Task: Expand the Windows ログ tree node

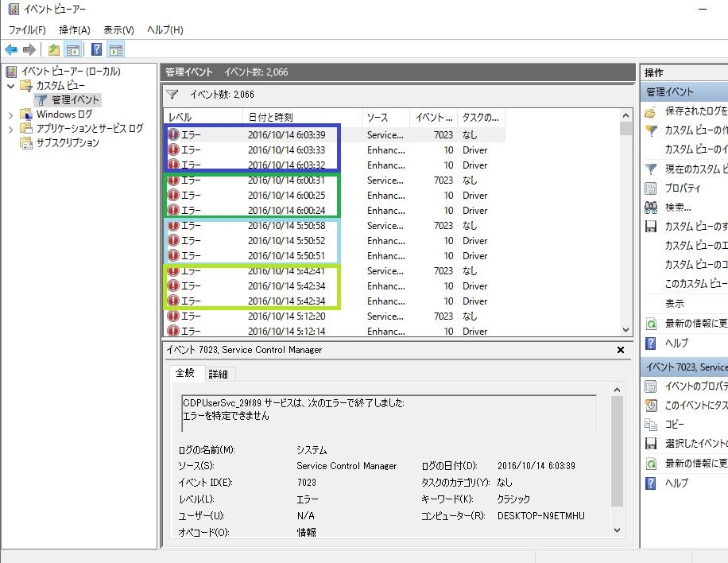Action: pyautogui.click(x=10, y=115)
